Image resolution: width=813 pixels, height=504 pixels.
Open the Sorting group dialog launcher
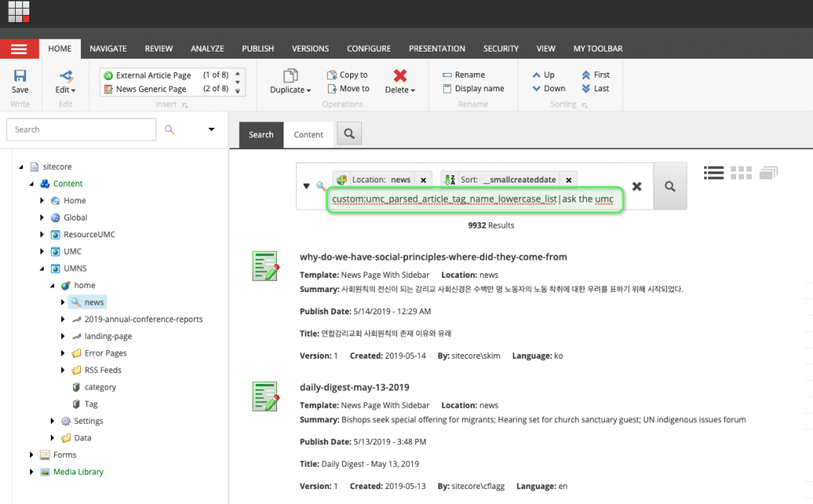584,106
